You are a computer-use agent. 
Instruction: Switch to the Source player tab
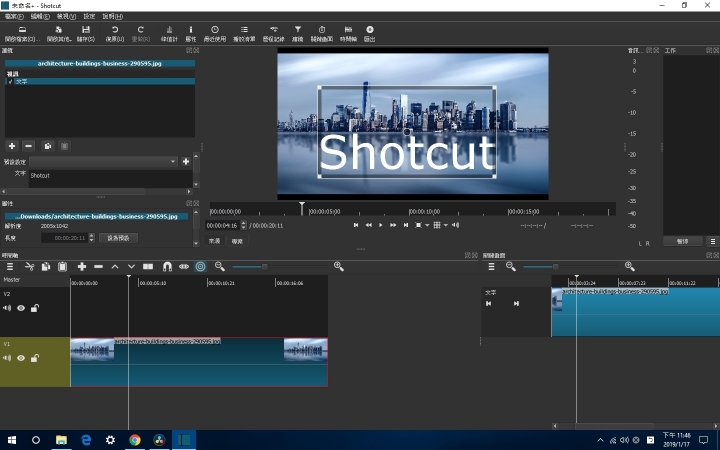point(214,241)
